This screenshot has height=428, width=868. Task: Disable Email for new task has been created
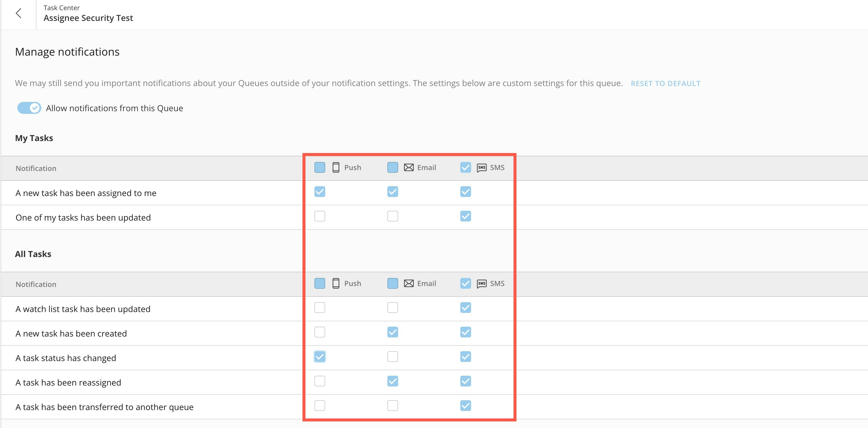[x=392, y=332]
